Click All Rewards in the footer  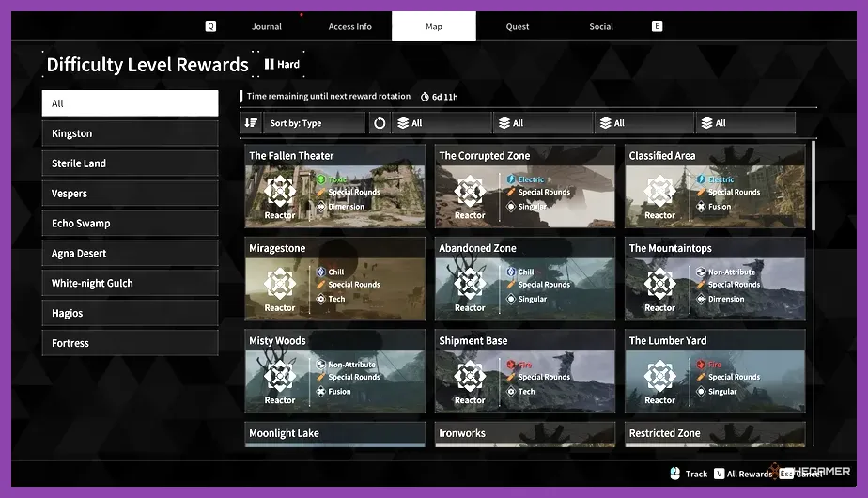tap(743, 474)
